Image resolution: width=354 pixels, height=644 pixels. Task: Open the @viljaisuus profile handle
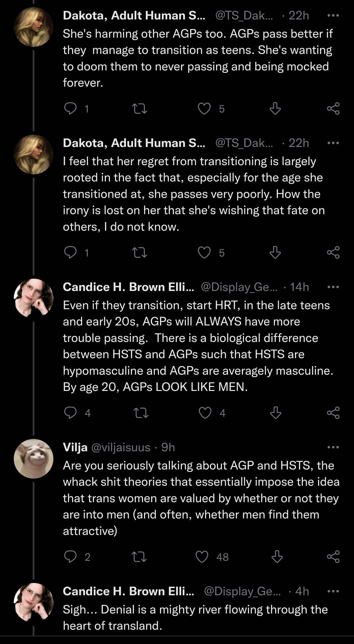pyautogui.click(x=121, y=447)
